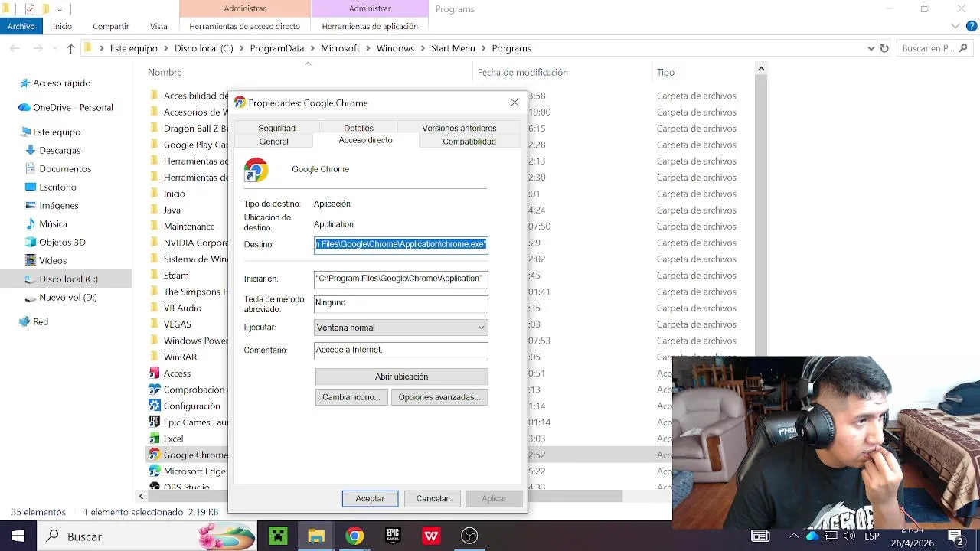Open the Ejecutar Ventana normal dropdown

point(401,328)
